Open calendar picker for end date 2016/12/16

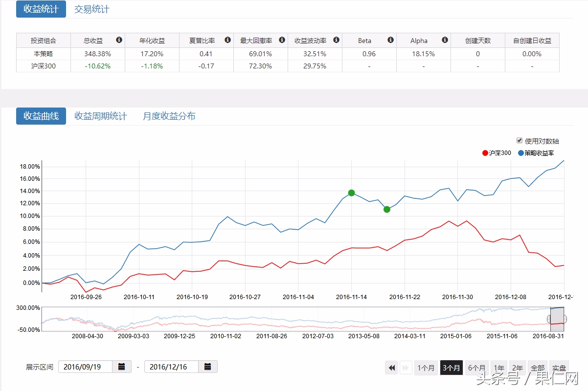tap(208, 367)
